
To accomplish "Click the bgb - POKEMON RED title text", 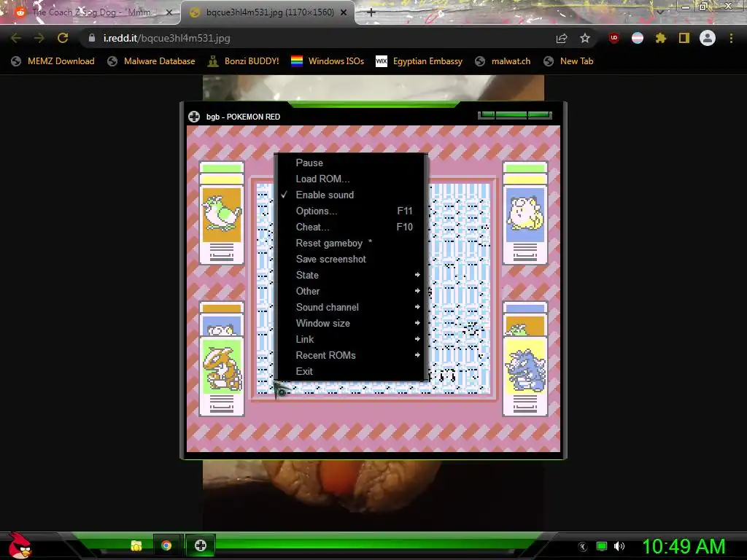I will coord(243,117).
